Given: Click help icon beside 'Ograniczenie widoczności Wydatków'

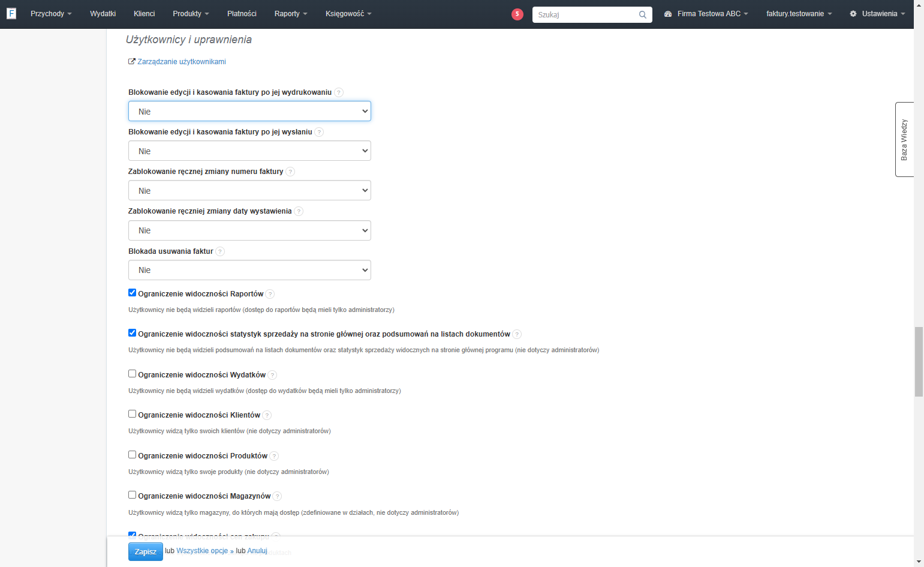Looking at the screenshot, I should click(272, 375).
